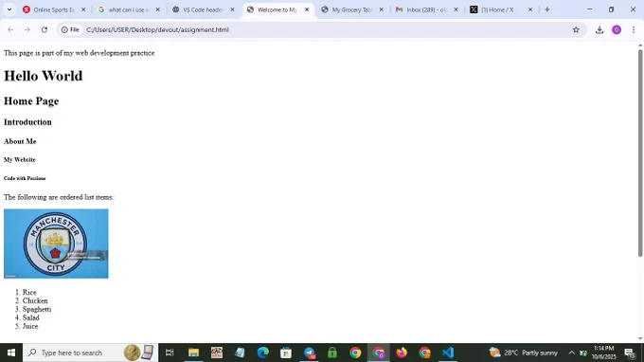Click the 'About Me' heading
The width and height of the screenshot is (644, 362).
pyautogui.click(x=20, y=141)
